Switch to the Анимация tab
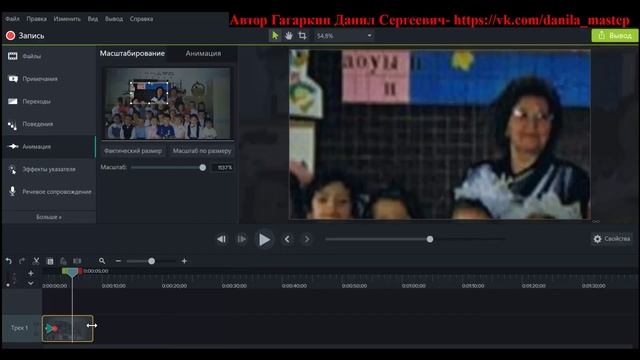Screen dimensions: 640x360 (x=203, y=53)
